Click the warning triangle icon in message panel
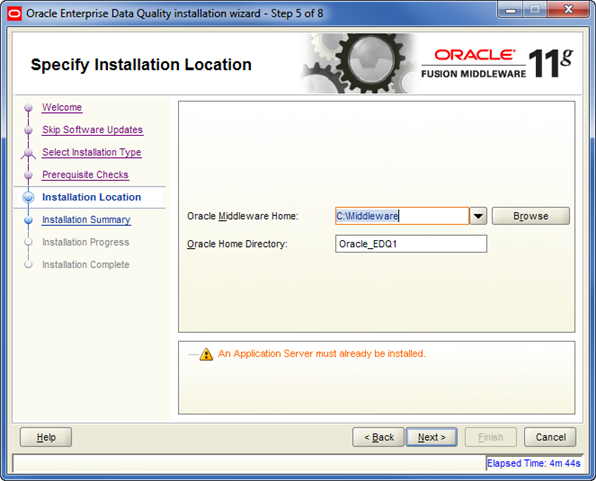 (206, 354)
